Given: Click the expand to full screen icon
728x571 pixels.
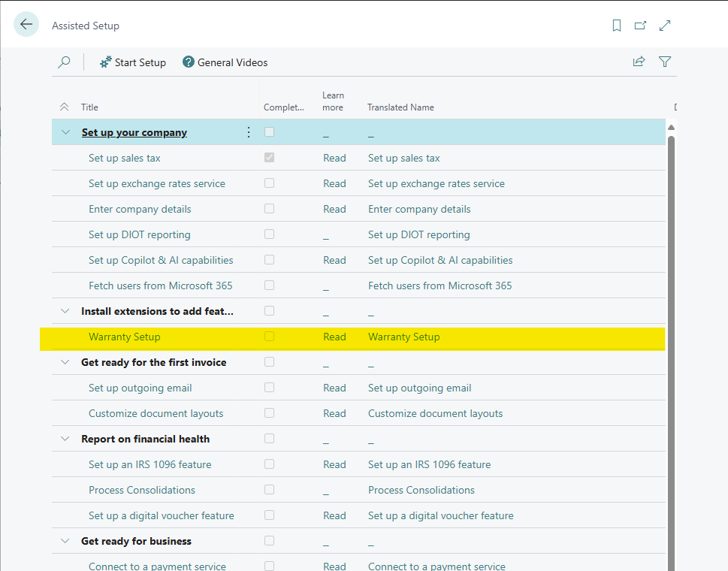Looking at the screenshot, I should coord(664,25).
